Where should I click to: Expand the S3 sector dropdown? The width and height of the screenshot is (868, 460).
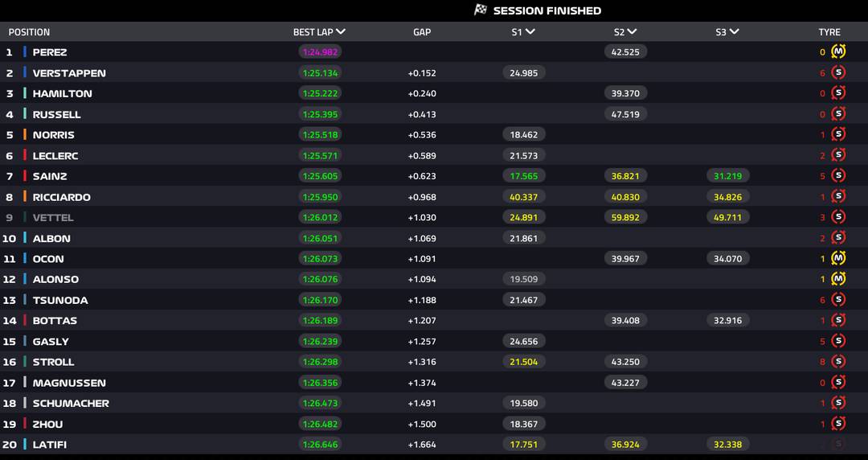pos(734,32)
